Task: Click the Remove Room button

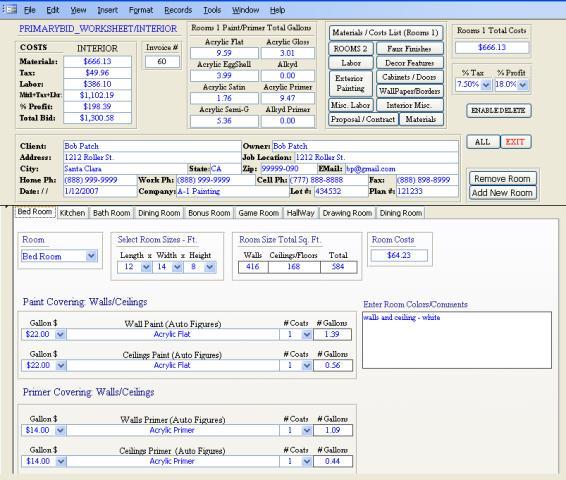Action: (x=502, y=179)
